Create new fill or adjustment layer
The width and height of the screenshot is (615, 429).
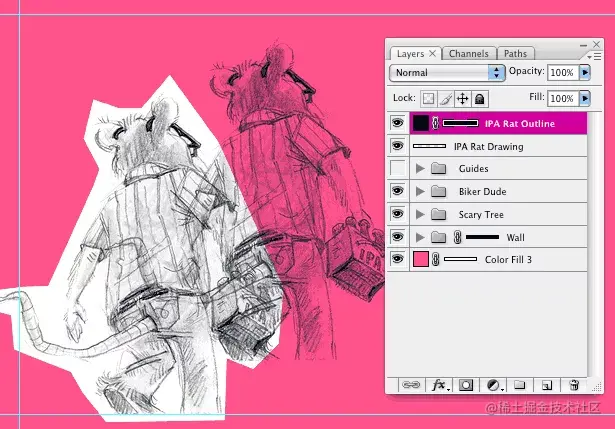point(494,385)
